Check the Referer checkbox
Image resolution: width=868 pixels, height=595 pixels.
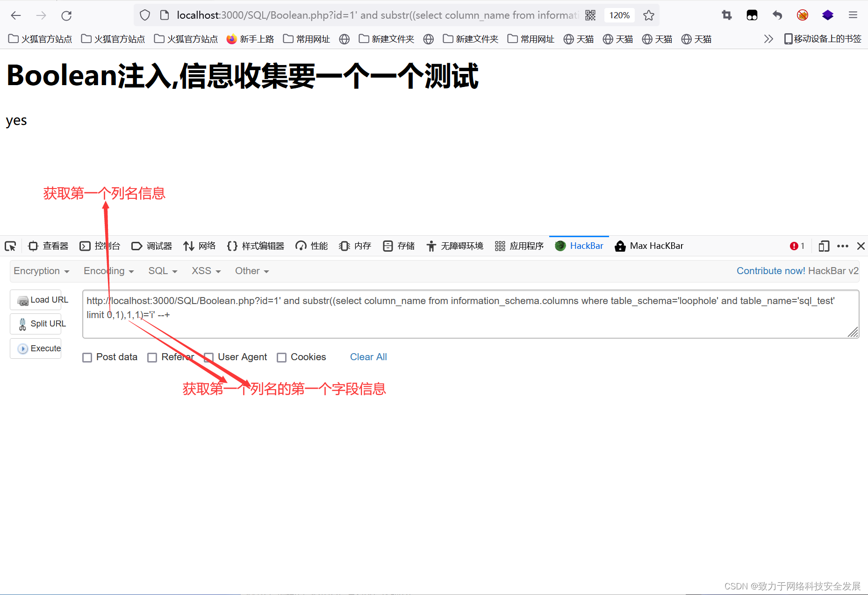pyautogui.click(x=152, y=357)
